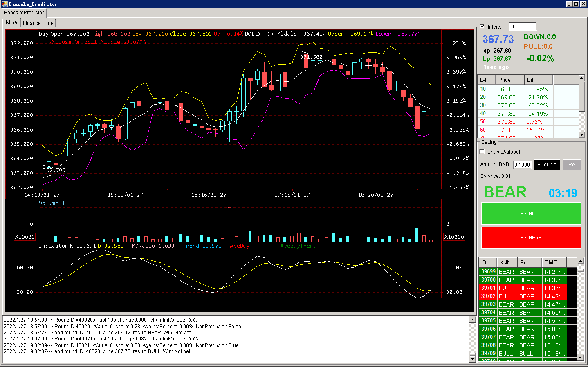Switch to the Kline tab

(x=11, y=22)
